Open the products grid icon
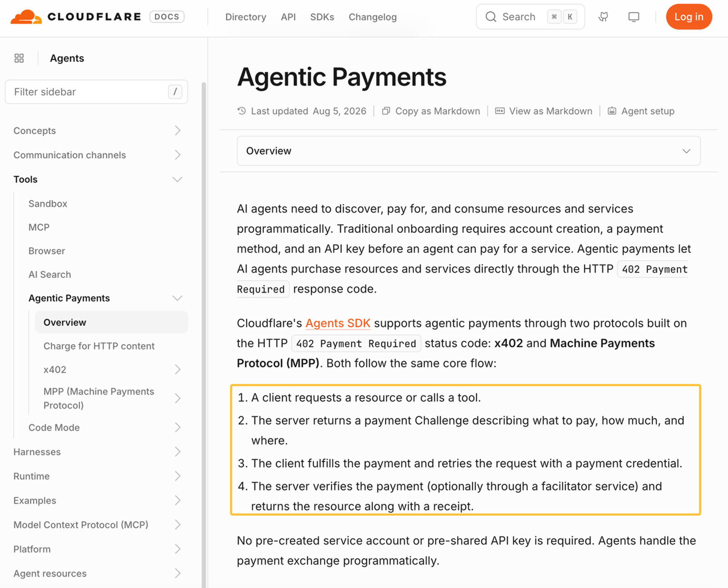Image resolution: width=728 pixels, height=588 pixels. click(19, 58)
